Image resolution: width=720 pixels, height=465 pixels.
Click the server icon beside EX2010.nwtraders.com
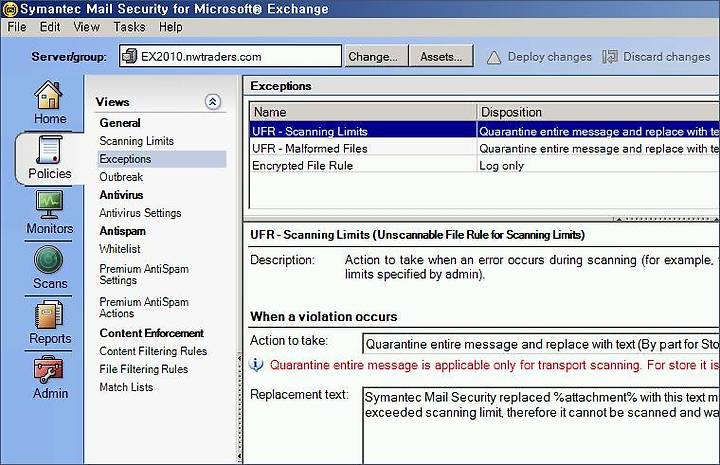tap(129, 56)
